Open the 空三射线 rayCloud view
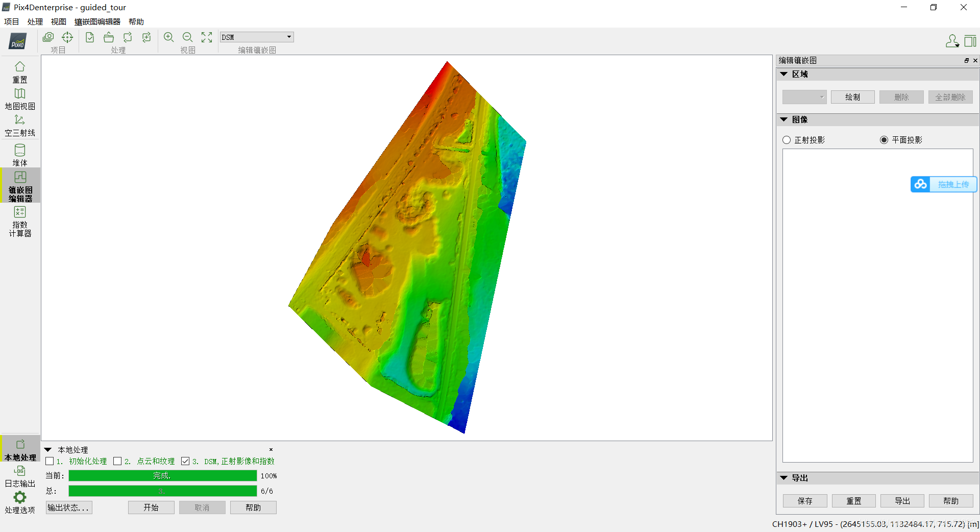Screen dimensions: 980x532 (x=20, y=126)
